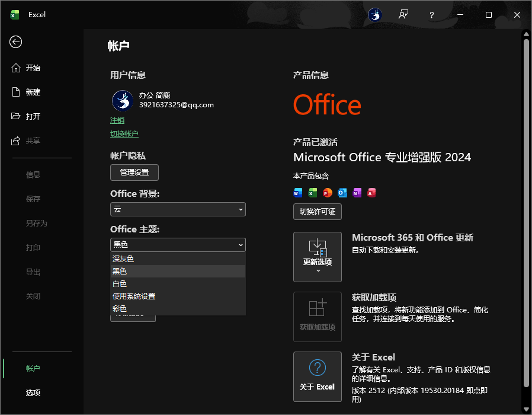Click the Access product icon
The image size is (532, 415).
(371, 193)
